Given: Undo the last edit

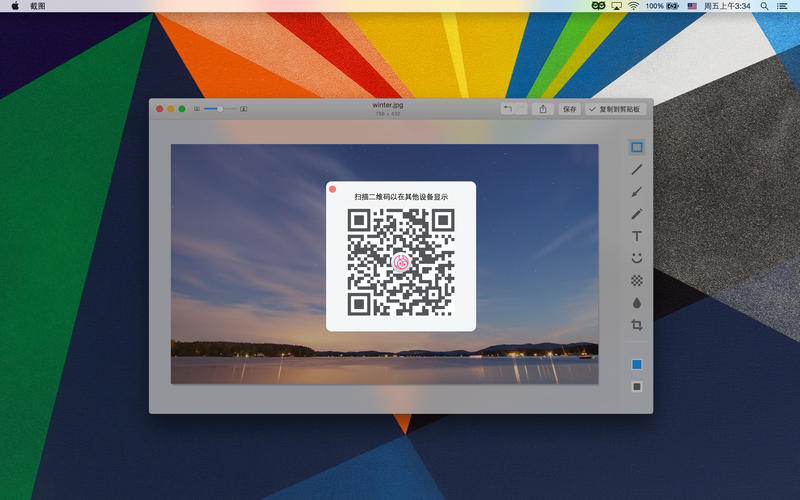Looking at the screenshot, I should point(508,109).
